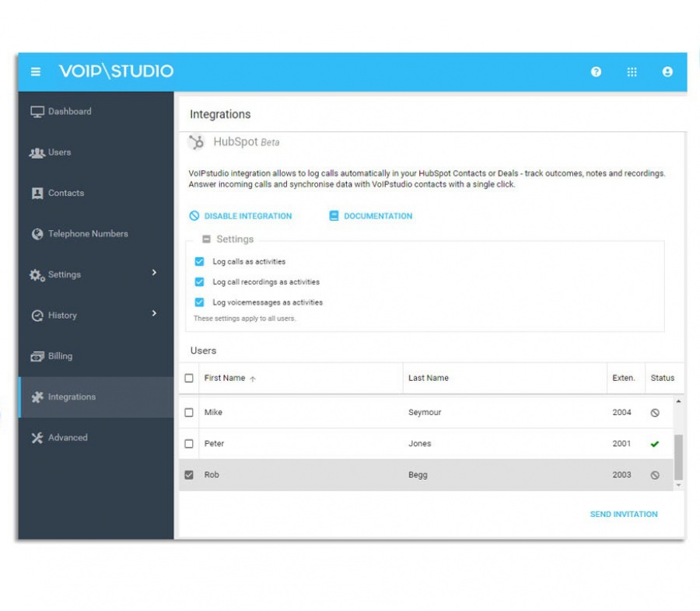Screen dimensions: 700x611
Task: Click the Send Invitation button
Action: click(x=624, y=514)
